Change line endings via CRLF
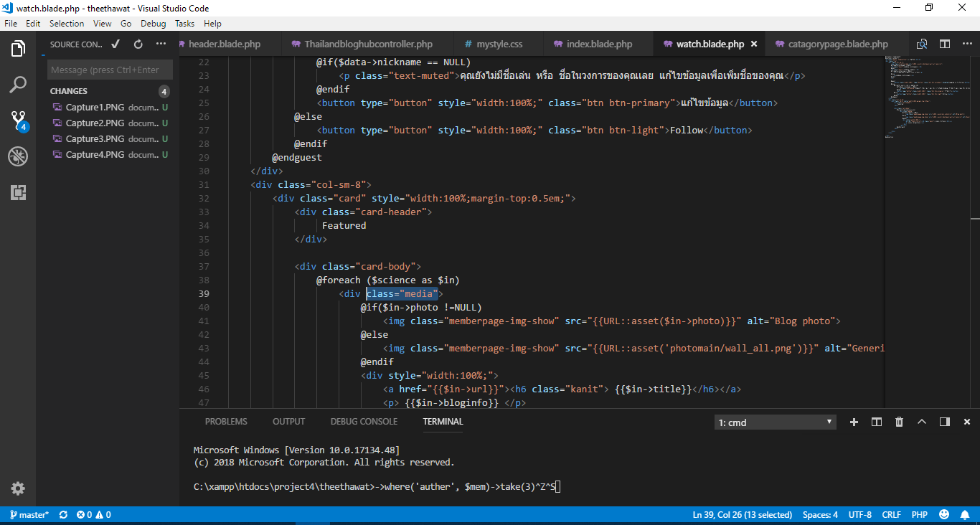This screenshot has height=525, width=980. [x=891, y=515]
